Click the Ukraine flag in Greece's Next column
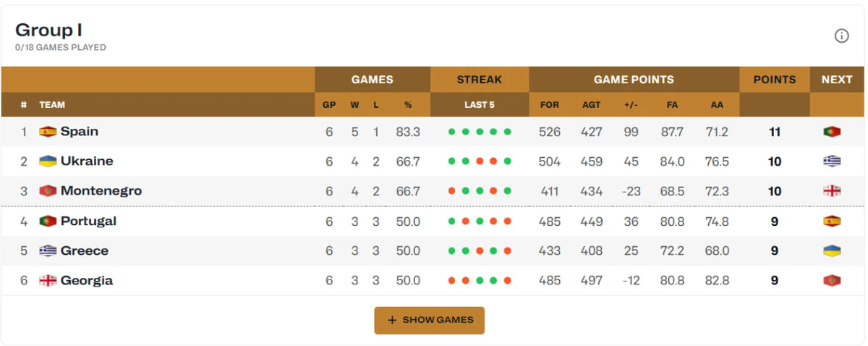The height and width of the screenshot is (346, 868). pyautogui.click(x=832, y=250)
